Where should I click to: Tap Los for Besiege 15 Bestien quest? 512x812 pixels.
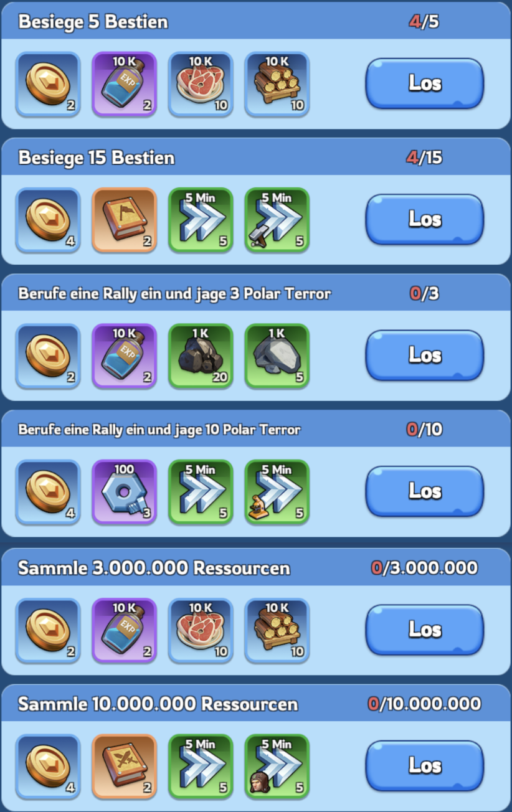tap(424, 219)
